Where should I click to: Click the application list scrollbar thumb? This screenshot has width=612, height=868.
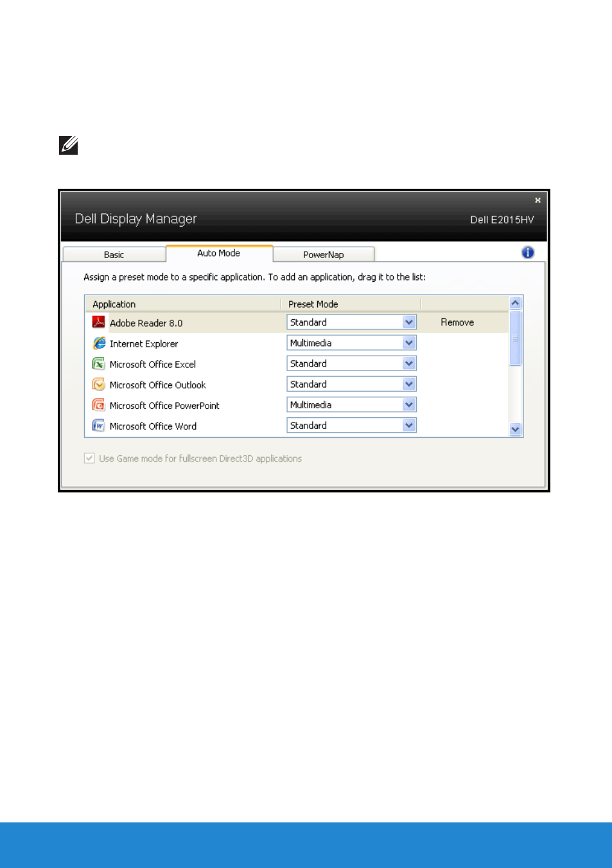(515, 338)
